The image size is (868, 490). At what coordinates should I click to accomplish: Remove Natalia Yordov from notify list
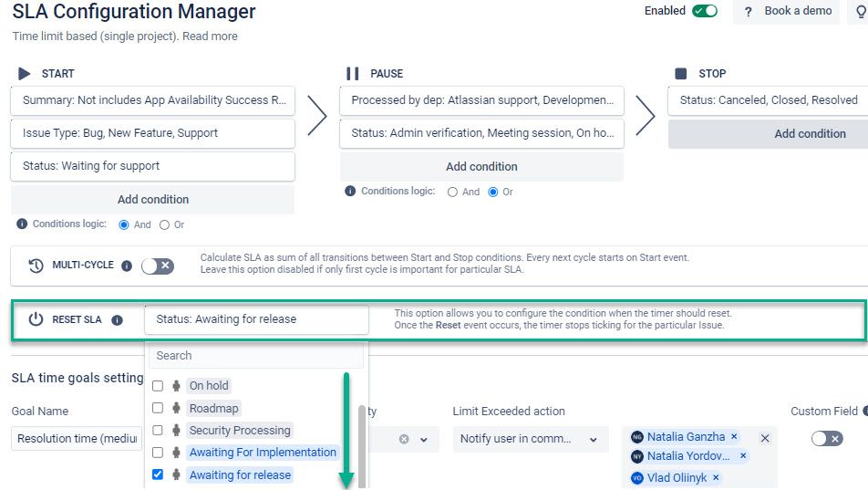(743, 455)
